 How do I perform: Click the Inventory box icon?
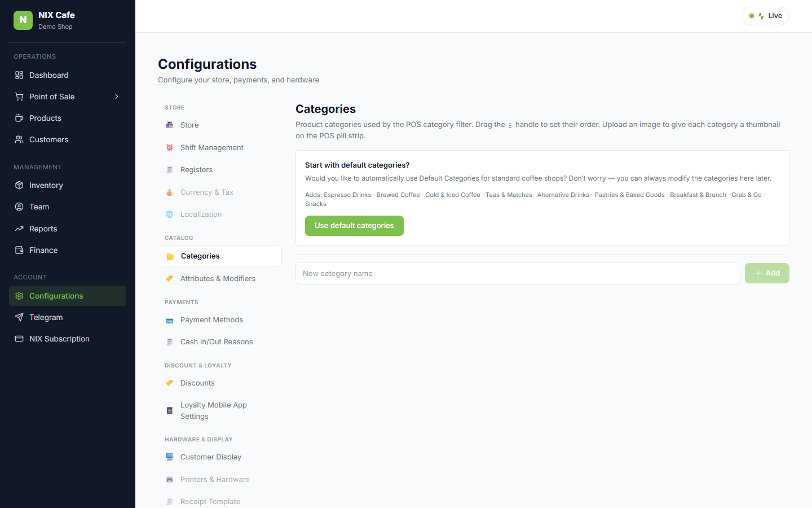[x=19, y=185]
